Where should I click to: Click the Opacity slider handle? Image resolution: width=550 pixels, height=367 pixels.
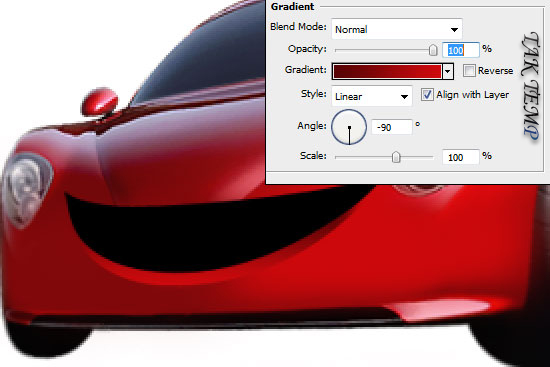coord(433,50)
